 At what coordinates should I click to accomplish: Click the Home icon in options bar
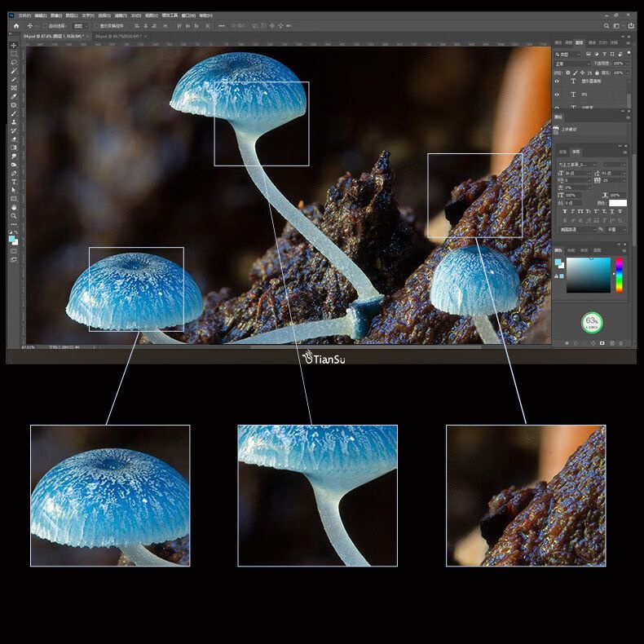[x=15, y=26]
